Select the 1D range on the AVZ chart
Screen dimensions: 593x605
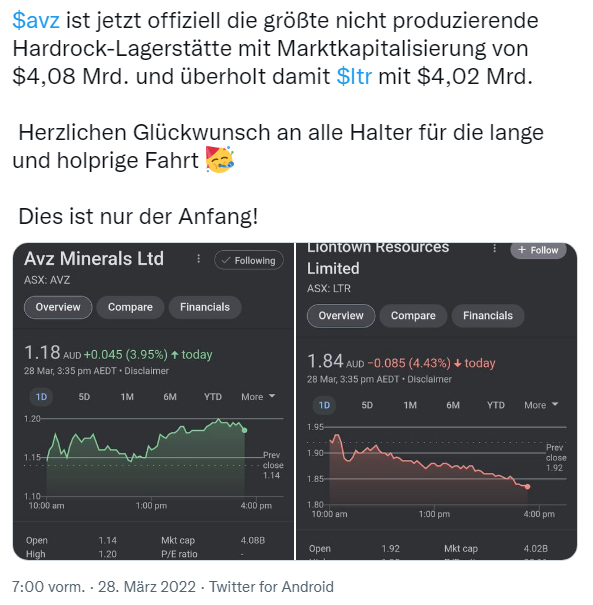[41, 397]
